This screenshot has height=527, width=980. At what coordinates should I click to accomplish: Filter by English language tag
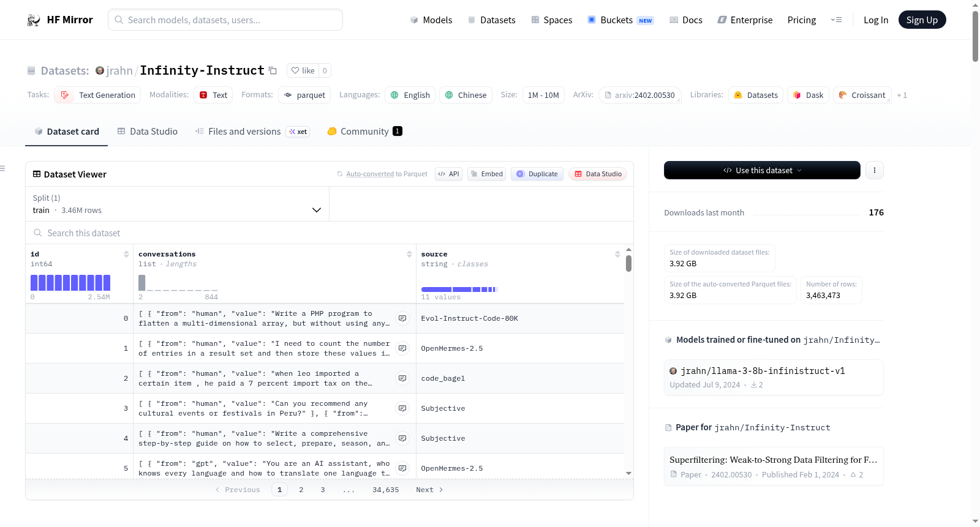tap(410, 95)
